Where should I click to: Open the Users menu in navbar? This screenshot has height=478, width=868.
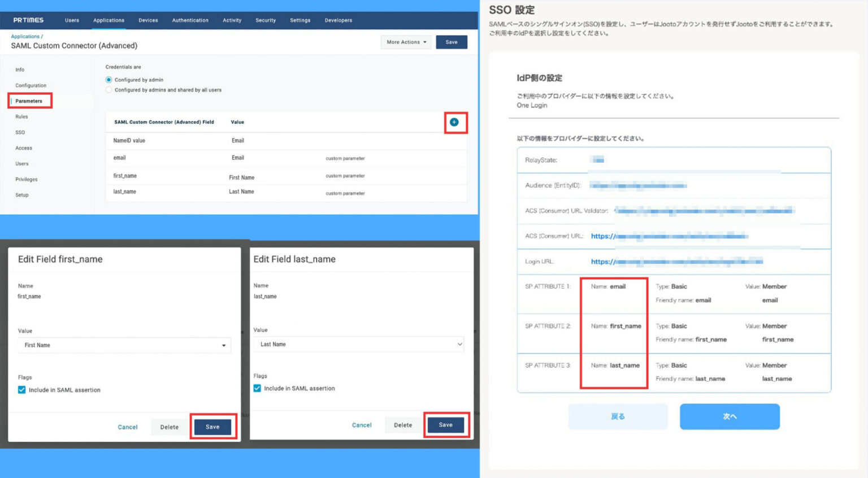(72, 20)
